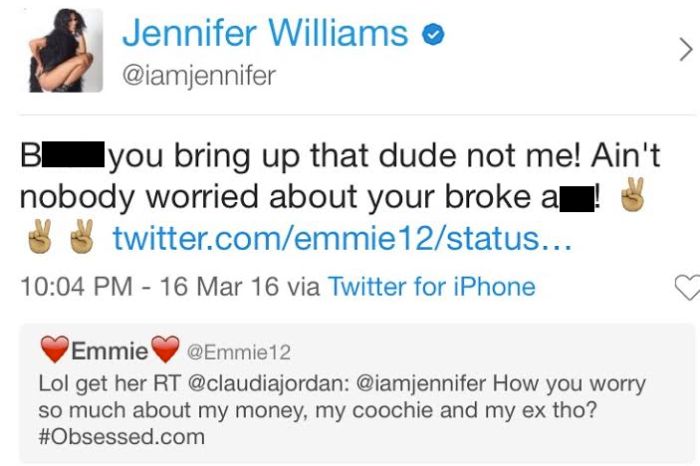Select the @Emmie12 handle in quoted tweet
This screenshot has width=700, height=466.
[x=233, y=353]
